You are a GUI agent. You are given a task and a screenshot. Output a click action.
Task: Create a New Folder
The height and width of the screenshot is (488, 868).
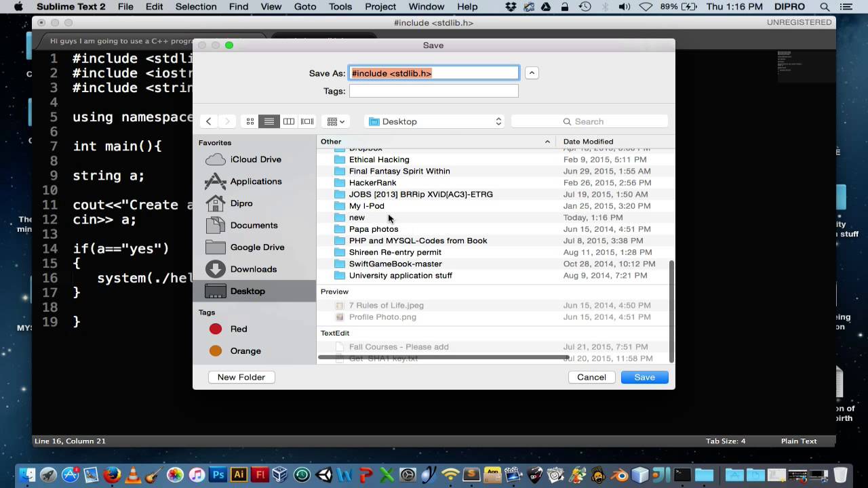click(x=241, y=378)
